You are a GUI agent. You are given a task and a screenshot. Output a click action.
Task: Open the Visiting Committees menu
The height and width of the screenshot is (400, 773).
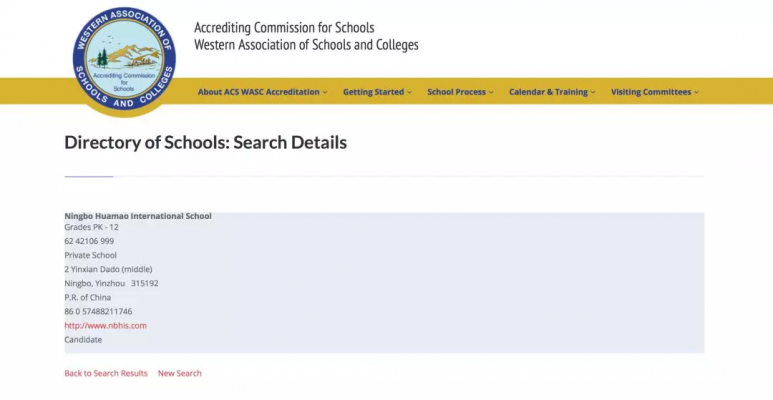click(x=655, y=92)
